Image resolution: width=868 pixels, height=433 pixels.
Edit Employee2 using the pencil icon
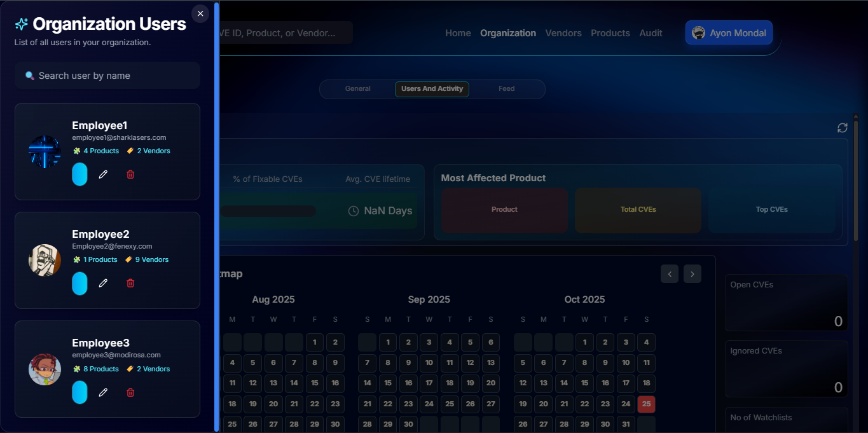tap(103, 283)
